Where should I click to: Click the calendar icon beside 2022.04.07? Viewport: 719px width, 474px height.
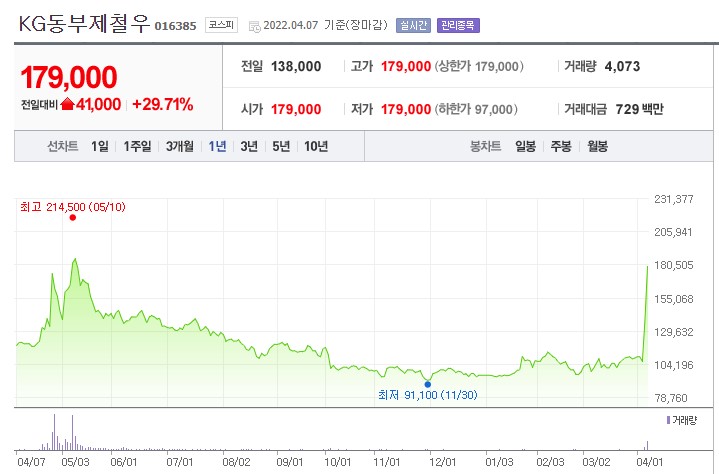(x=254, y=26)
